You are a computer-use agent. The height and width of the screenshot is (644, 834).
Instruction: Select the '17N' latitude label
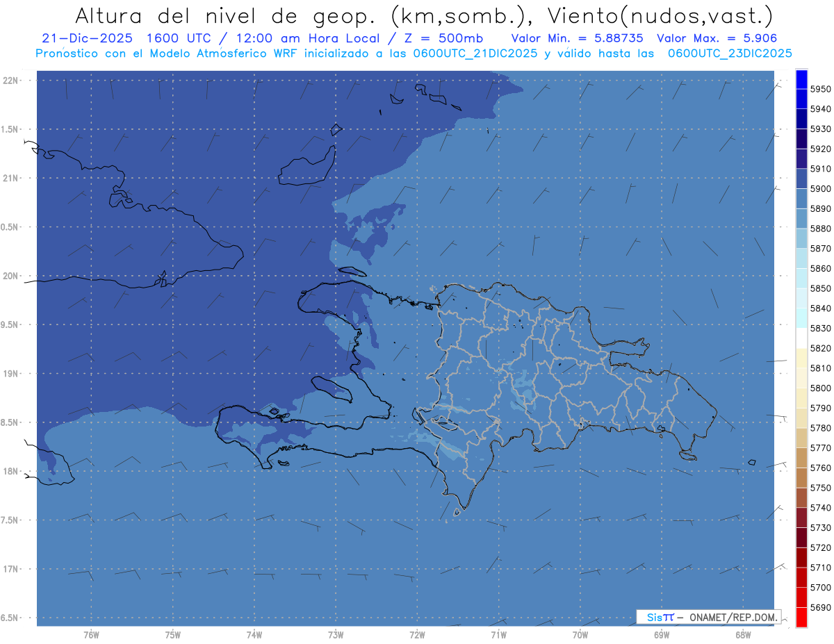10,569
